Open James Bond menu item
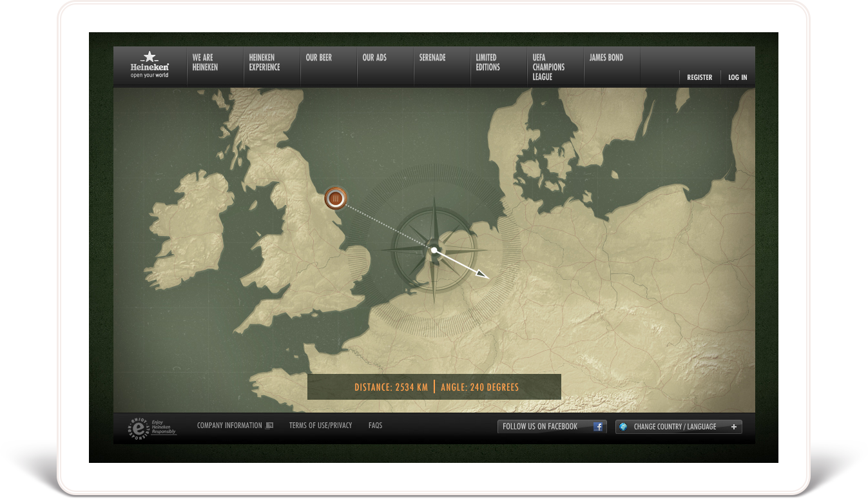The height and width of the screenshot is (499, 868). tap(606, 57)
